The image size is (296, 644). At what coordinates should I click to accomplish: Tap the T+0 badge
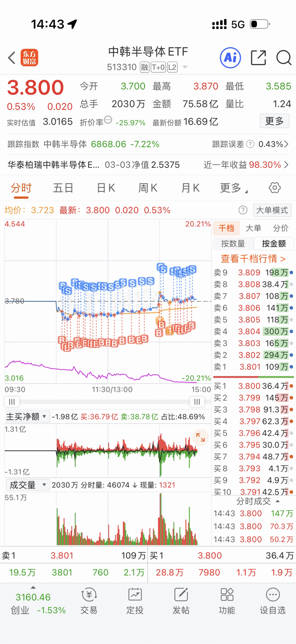[x=158, y=67]
